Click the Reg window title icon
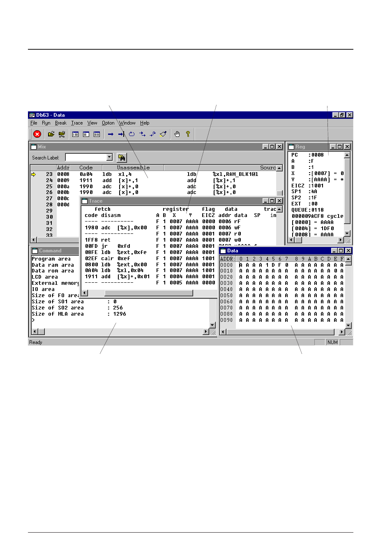392x554 pixels. point(291,147)
